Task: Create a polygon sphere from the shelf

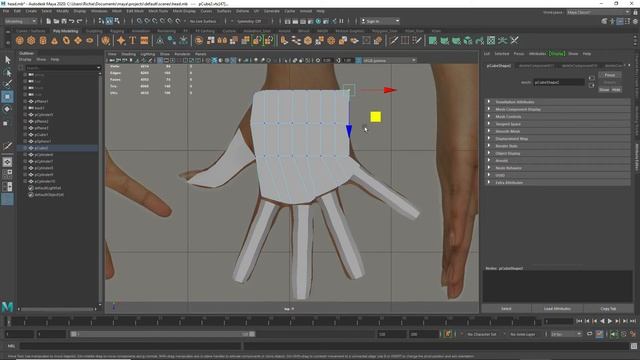Action: tap(20, 40)
